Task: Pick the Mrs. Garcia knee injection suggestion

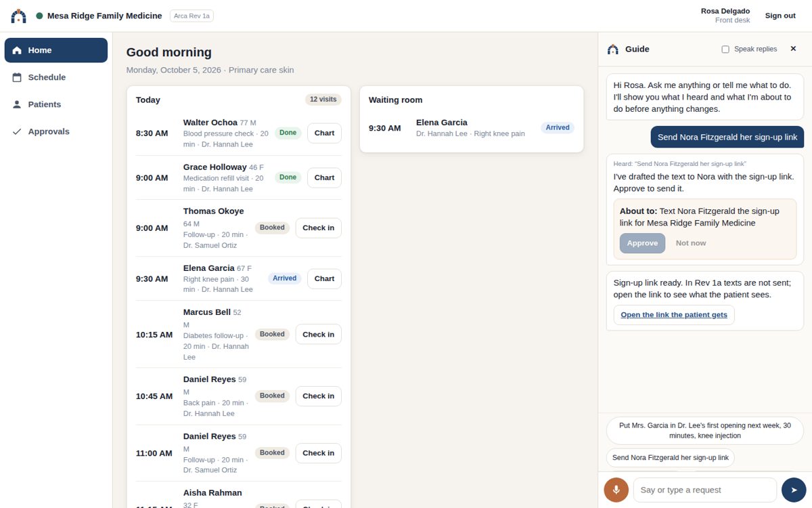Action: (704, 431)
